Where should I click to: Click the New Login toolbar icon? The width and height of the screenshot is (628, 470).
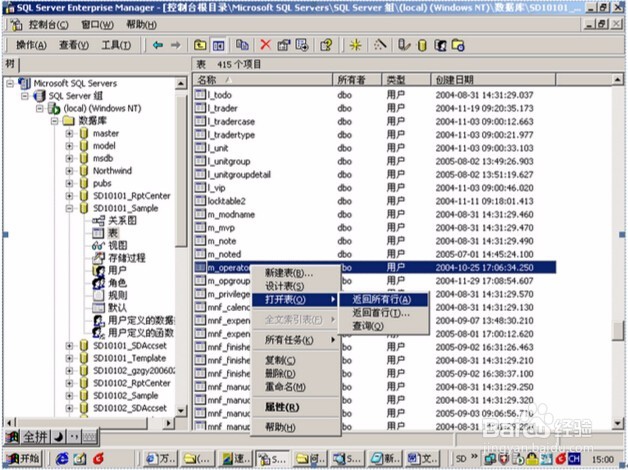(440, 45)
